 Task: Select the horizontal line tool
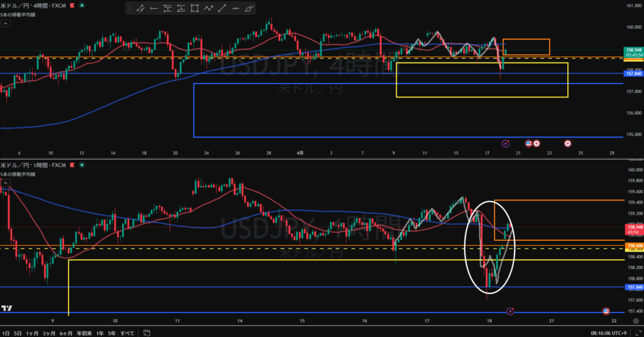point(236,9)
